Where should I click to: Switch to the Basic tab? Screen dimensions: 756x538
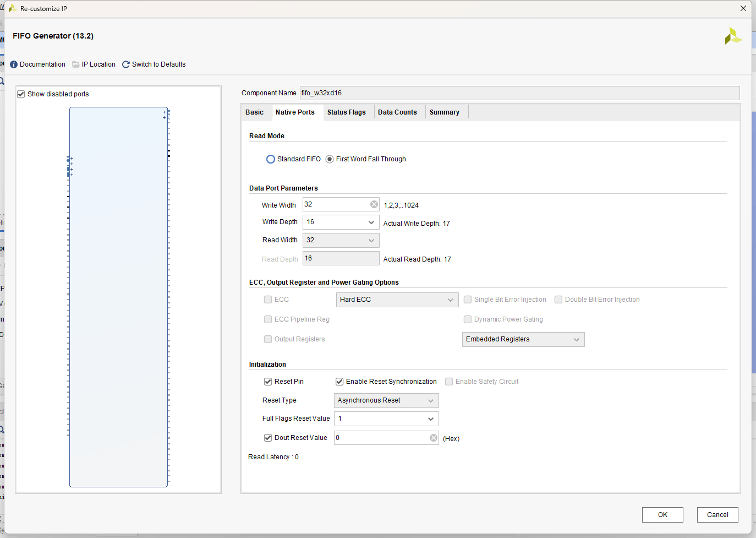254,112
